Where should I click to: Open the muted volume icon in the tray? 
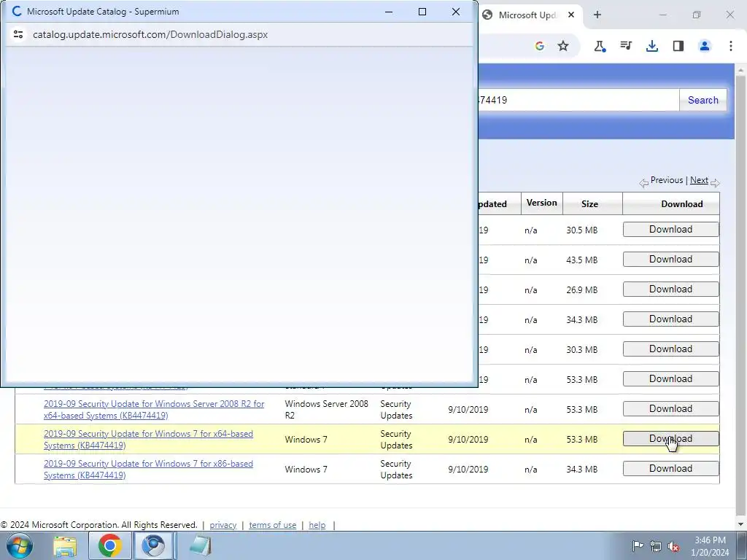click(x=673, y=545)
